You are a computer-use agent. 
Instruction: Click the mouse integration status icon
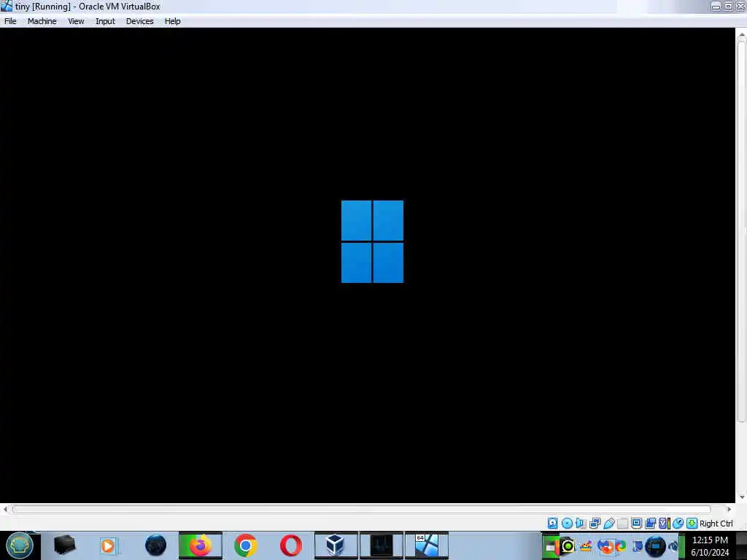(x=678, y=524)
